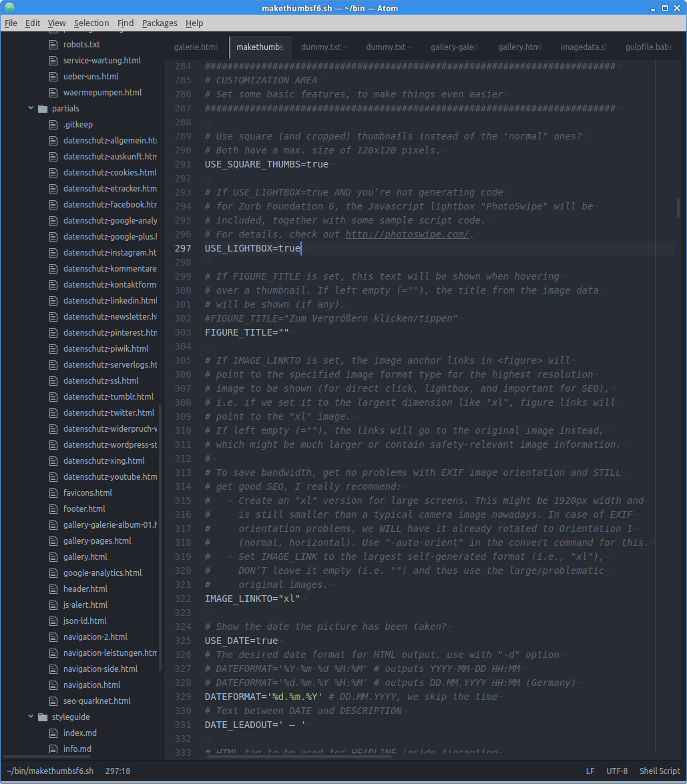Click the file icon next to robots.txt
This screenshot has width=687, height=784.
[54, 45]
